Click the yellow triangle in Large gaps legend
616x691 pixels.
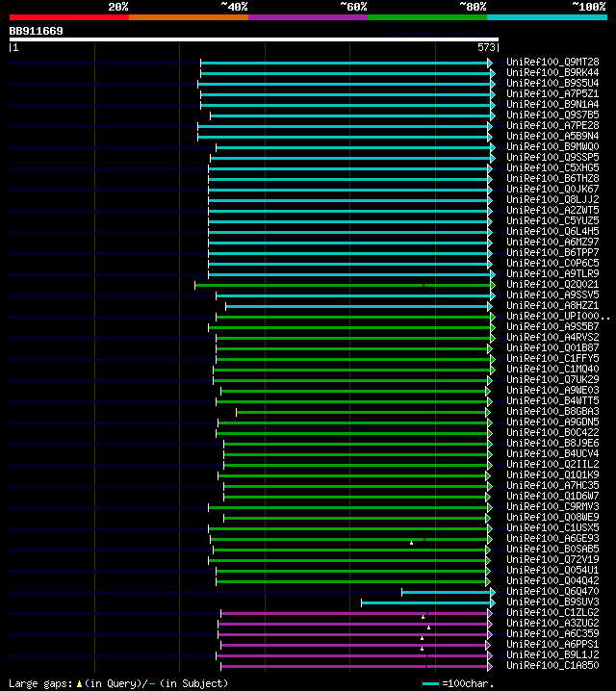point(79,684)
